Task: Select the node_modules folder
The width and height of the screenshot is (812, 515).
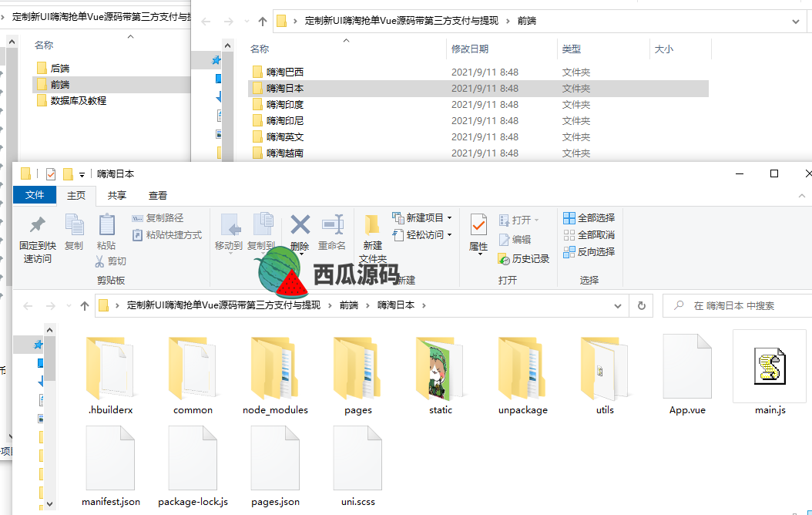Action: pyautogui.click(x=275, y=368)
